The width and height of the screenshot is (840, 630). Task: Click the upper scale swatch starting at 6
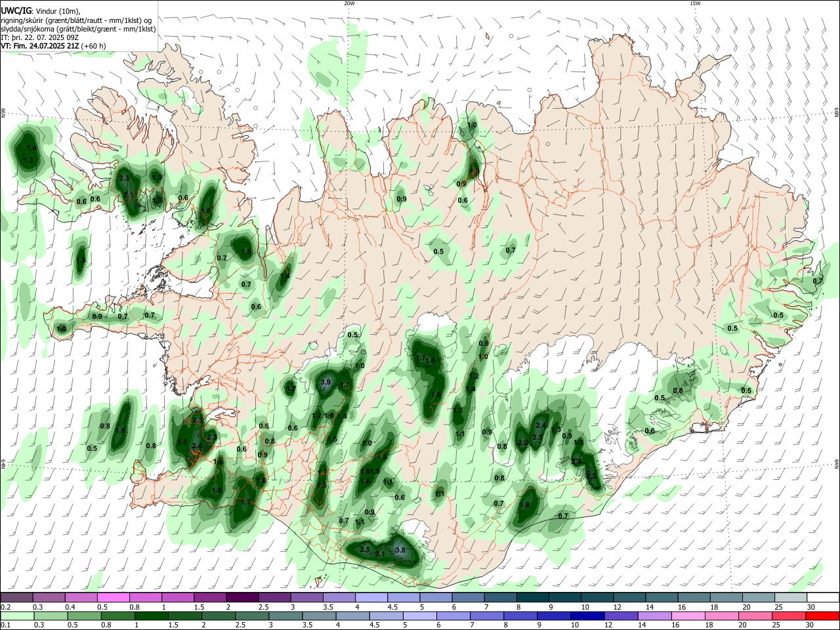click(x=468, y=598)
